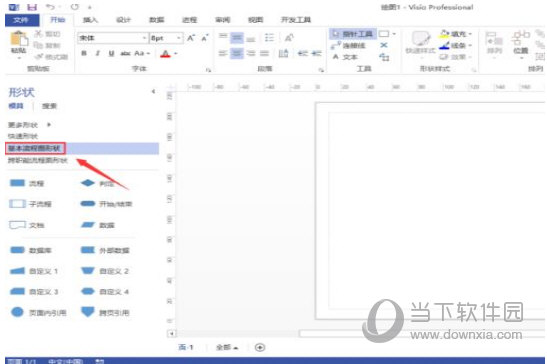Viewport: 547px width, 364px height.
Task: Open the font color dropdown arrow
Action: coord(176,54)
